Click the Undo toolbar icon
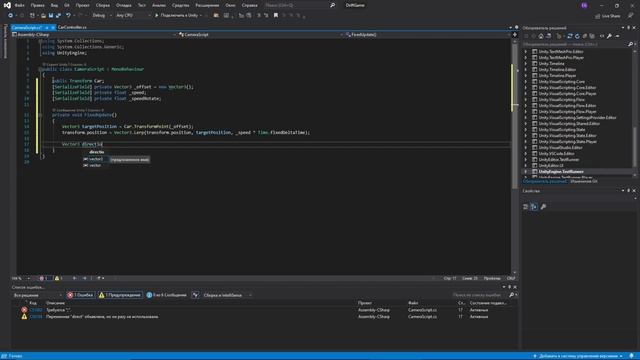This screenshot has height=360, width=640. point(68,16)
